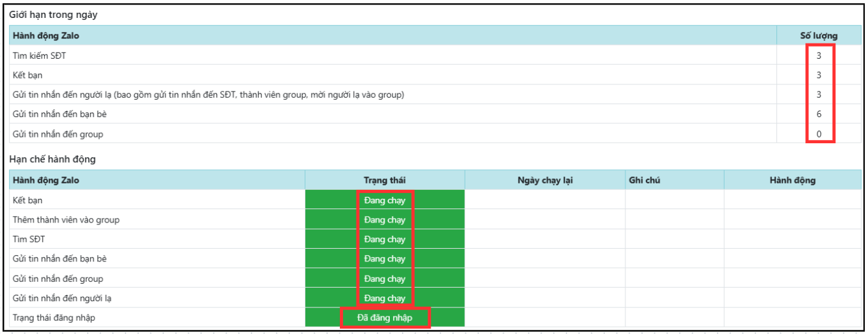Screen dimensions: 868x335
Task: Click the 'Ghi chú' column header
Action: (x=644, y=180)
